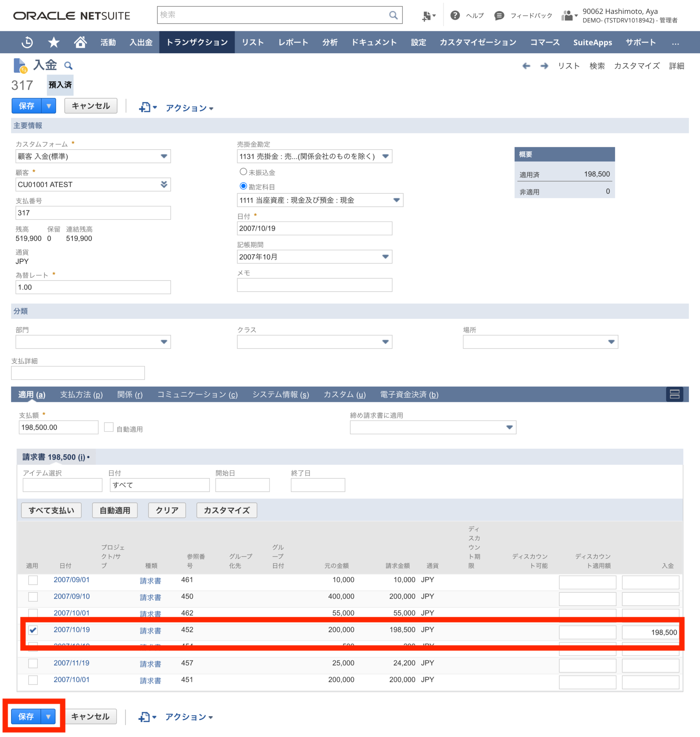The width and height of the screenshot is (700, 737).
Task: Uncheck invoice 452 apply checkbox
Action: pos(33,630)
